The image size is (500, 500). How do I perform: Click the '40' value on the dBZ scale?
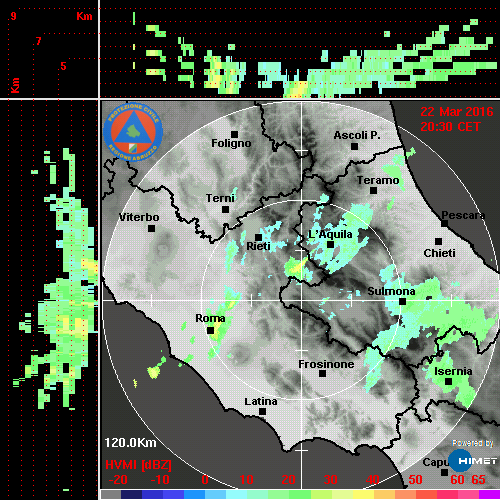click(372, 480)
